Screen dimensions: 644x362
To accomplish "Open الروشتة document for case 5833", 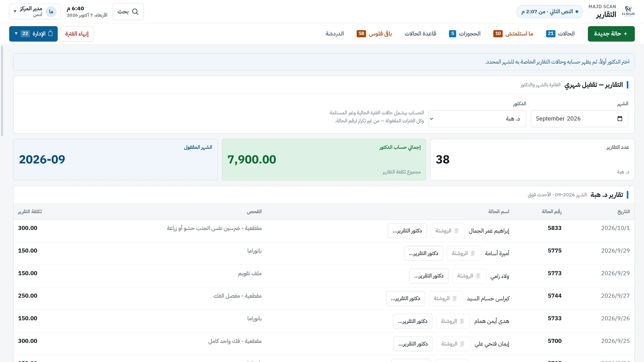I will point(448,231).
